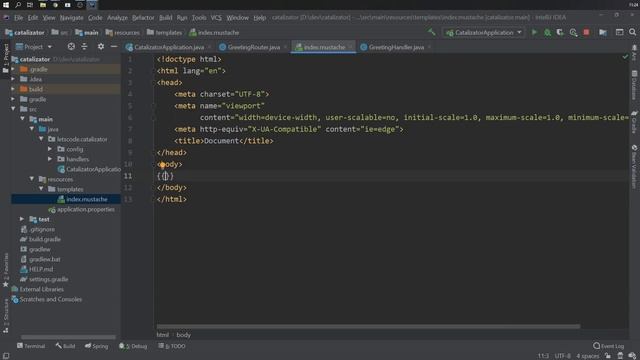Click the editor horizontal scrollbar

coord(368,327)
